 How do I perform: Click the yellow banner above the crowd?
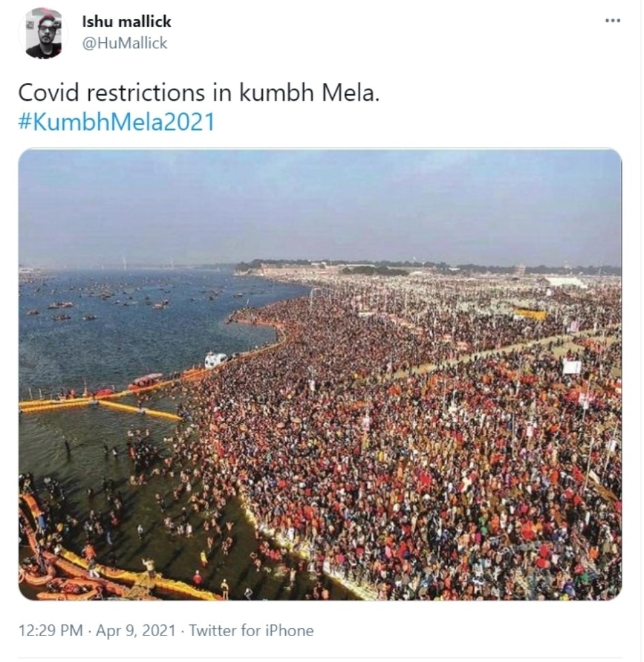530,314
